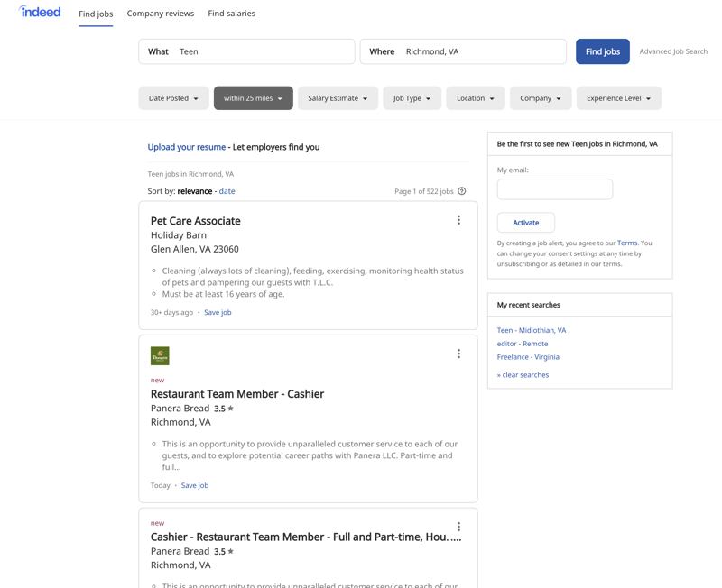
Task: Focus the Where location field
Action: pos(463,51)
